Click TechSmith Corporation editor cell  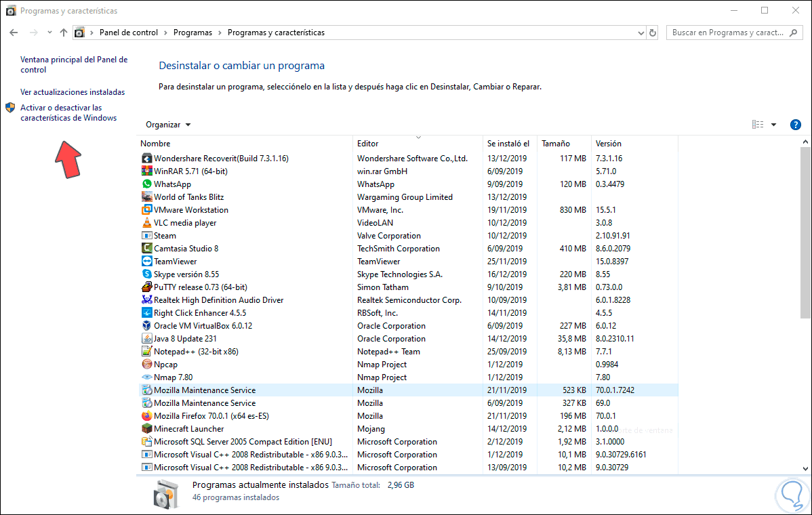tap(399, 249)
